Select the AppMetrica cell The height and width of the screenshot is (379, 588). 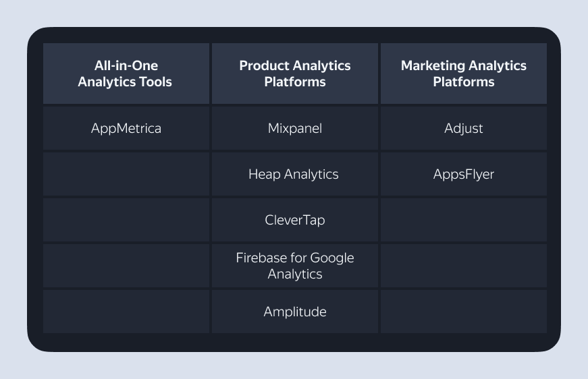126,128
